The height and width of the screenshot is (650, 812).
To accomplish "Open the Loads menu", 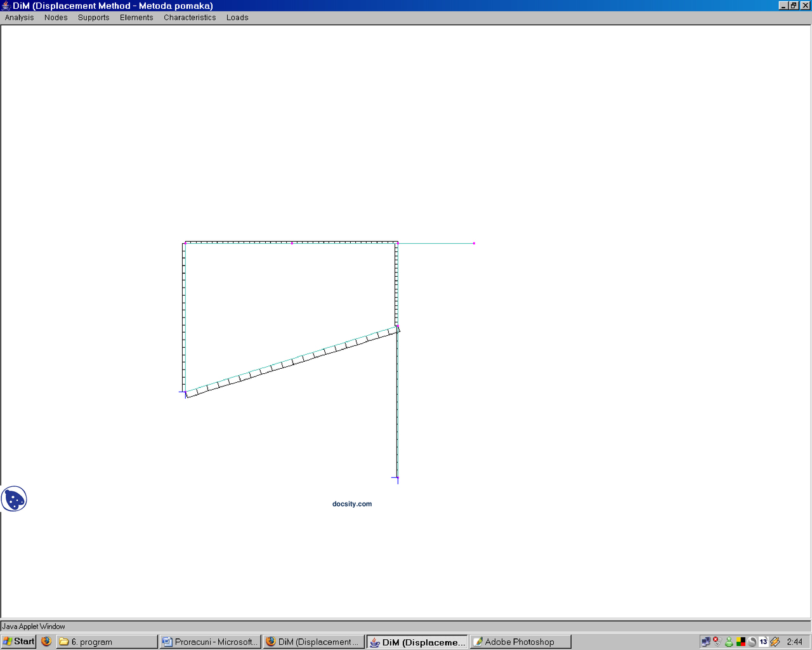I will pos(237,18).
